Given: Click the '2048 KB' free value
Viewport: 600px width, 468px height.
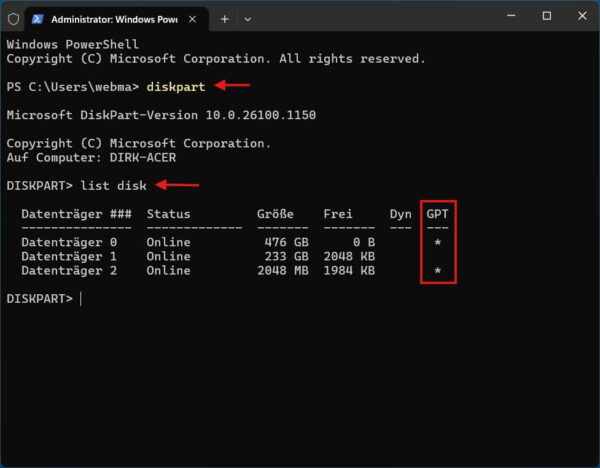Looking at the screenshot, I should pos(349,256).
